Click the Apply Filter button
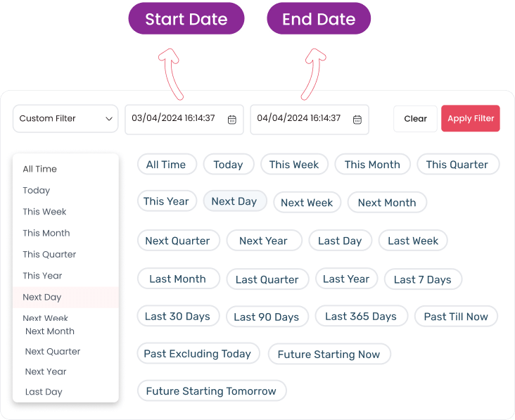Image resolution: width=515 pixels, height=420 pixels. (x=471, y=119)
